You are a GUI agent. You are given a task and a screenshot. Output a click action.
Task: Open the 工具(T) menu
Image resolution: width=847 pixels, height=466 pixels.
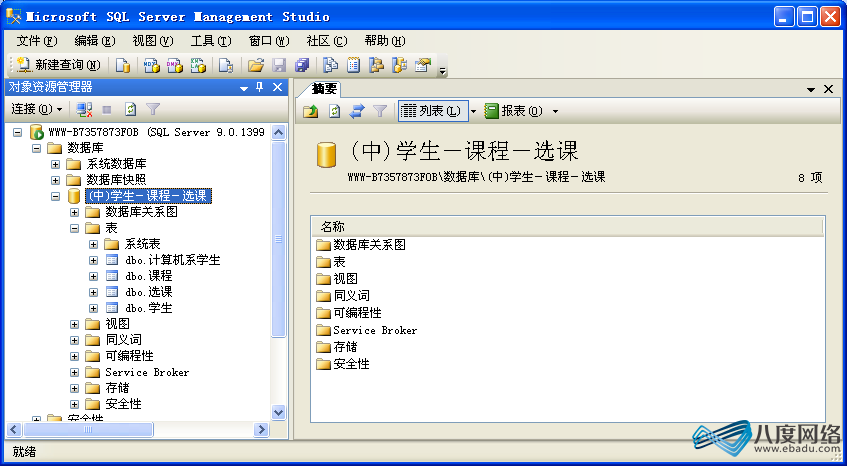(x=211, y=41)
